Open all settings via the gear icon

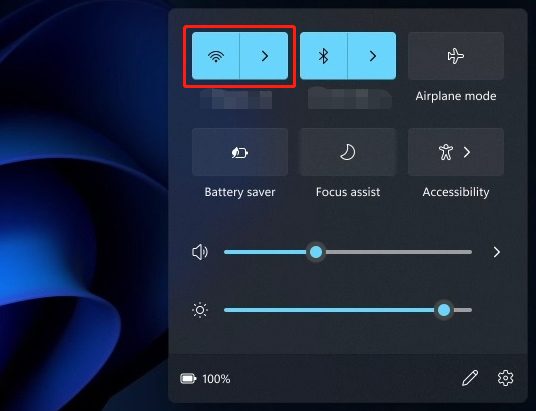[x=505, y=378]
